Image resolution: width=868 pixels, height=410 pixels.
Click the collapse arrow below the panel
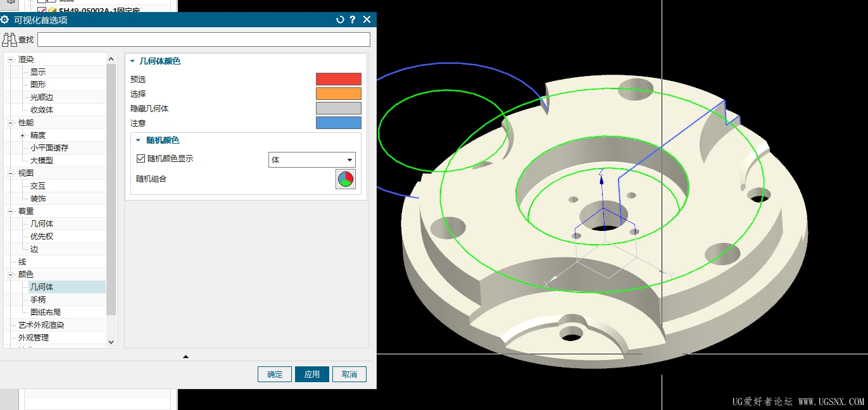tap(186, 357)
